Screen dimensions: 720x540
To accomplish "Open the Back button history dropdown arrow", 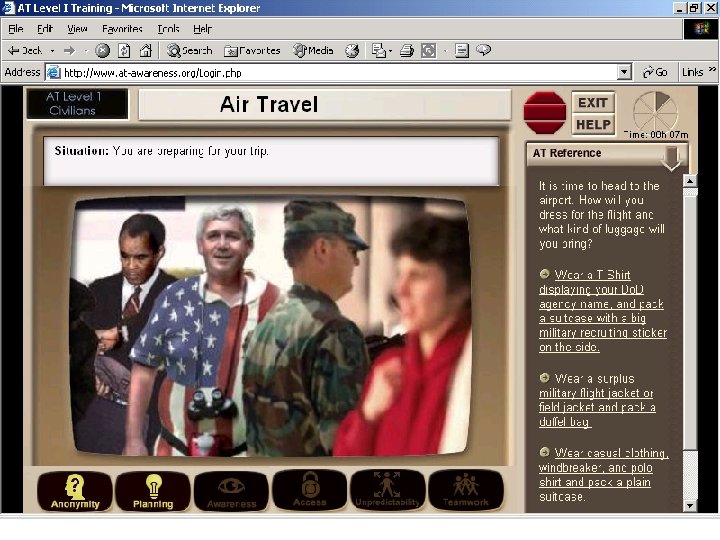I will point(52,51).
